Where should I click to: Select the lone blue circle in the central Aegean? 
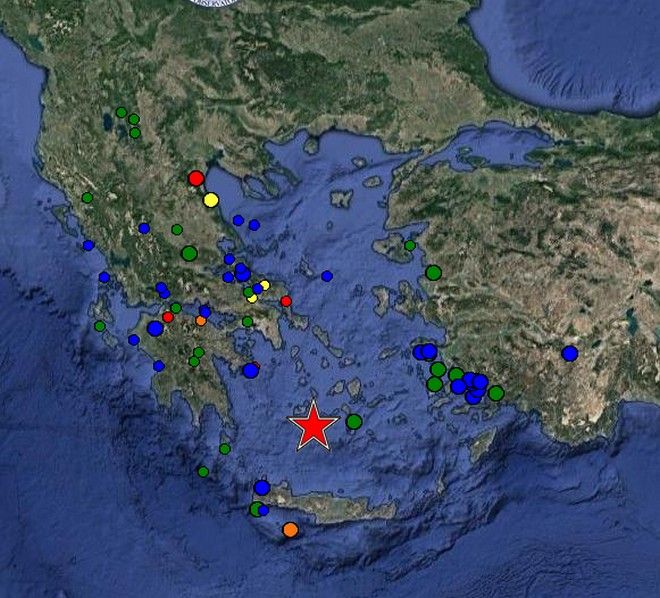click(x=327, y=276)
